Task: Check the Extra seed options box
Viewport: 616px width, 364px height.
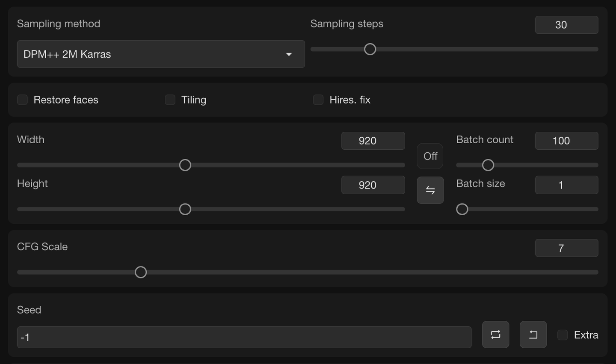Action: coord(563,335)
